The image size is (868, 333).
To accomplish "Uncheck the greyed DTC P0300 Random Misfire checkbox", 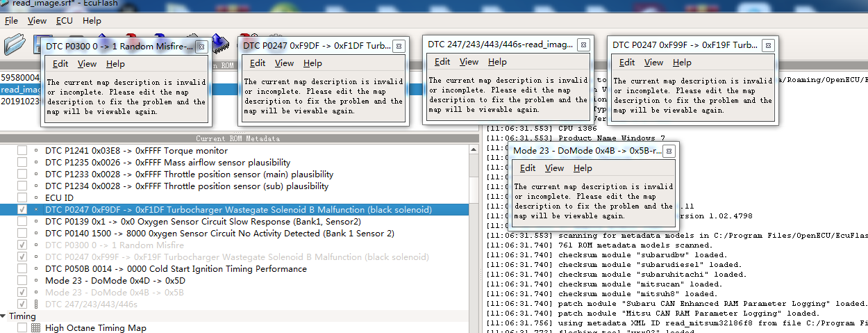I will pyautogui.click(x=22, y=245).
